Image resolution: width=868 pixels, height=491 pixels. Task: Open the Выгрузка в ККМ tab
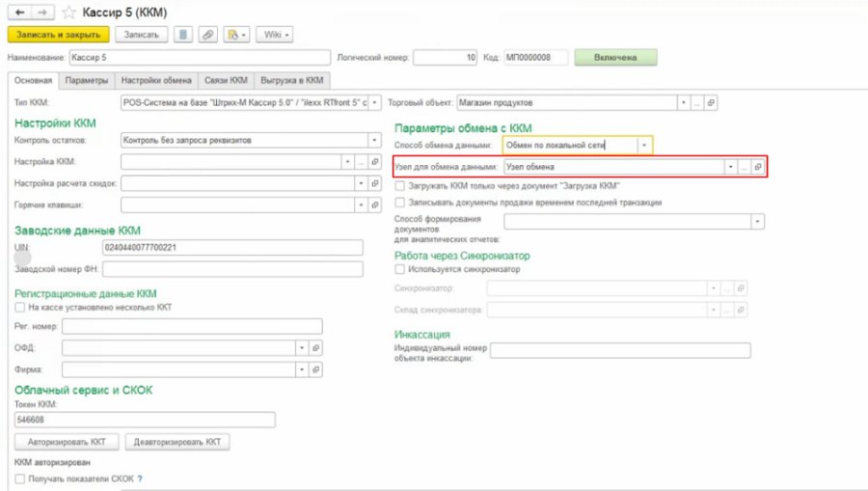(291, 80)
